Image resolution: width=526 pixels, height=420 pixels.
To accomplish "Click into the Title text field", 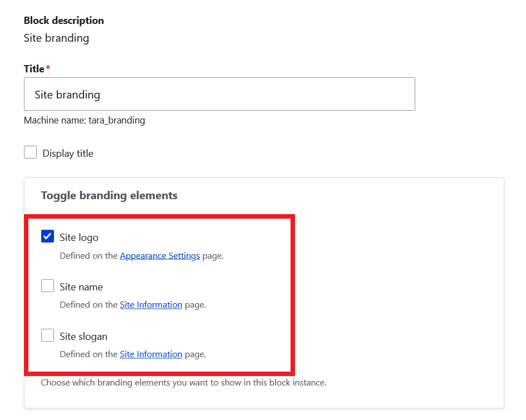I will point(219,95).
